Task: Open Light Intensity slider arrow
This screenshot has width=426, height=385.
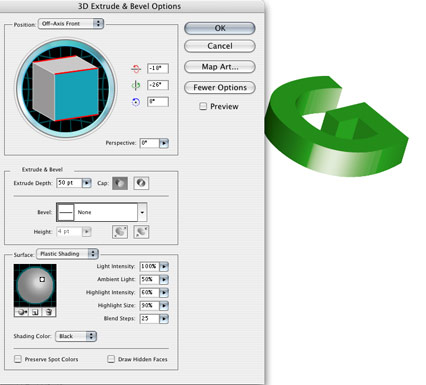Action: pos(164,267)
